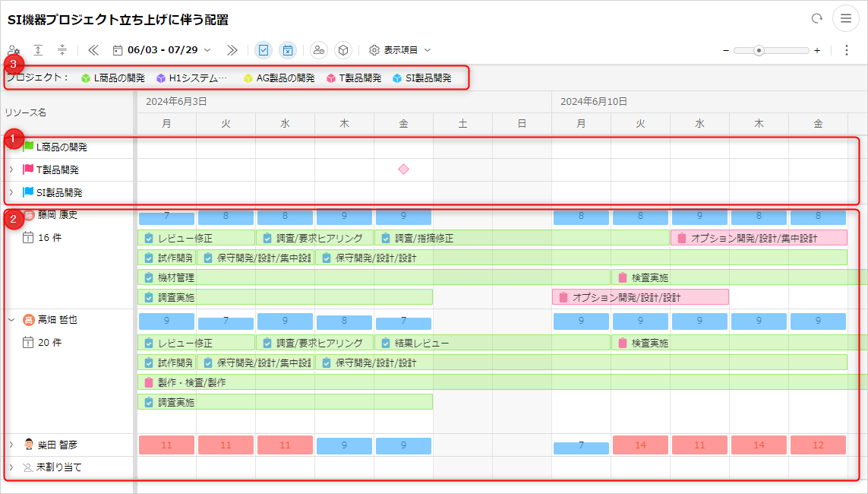The width and height of the screenshot is (868, 494).
Task: Toggle the resource workload round button
Action: (x=319, y=50)
